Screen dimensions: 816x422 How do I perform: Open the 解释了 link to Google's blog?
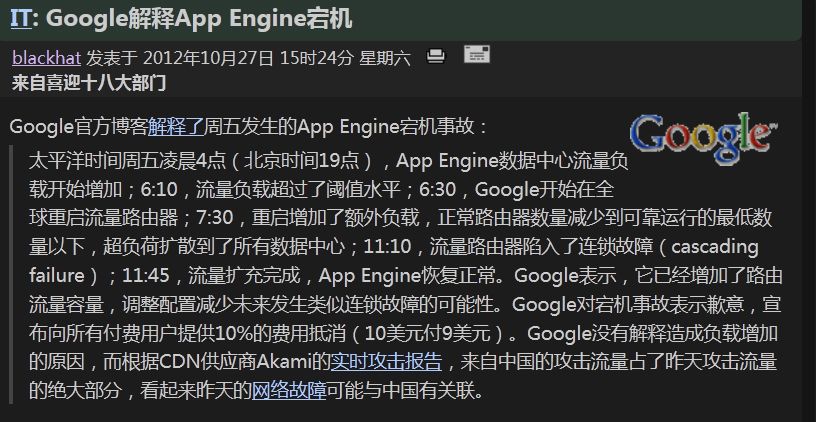[x=175, y=126]
